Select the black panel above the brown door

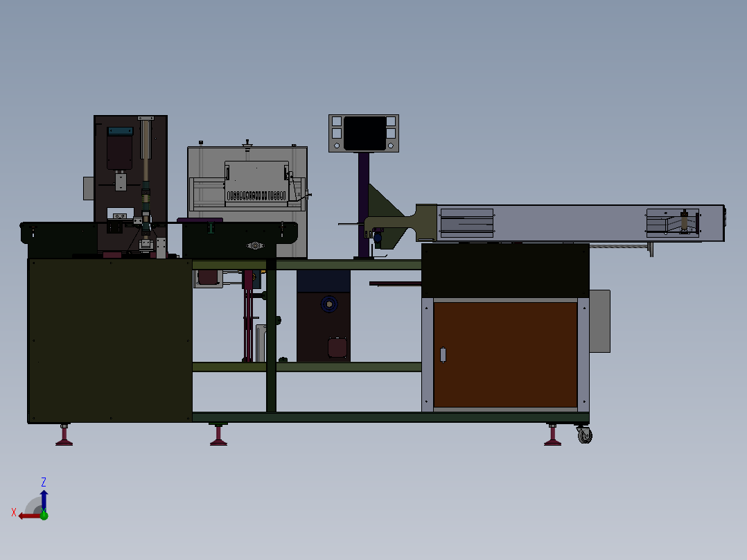pyautogui.click(x=505, y=271)
